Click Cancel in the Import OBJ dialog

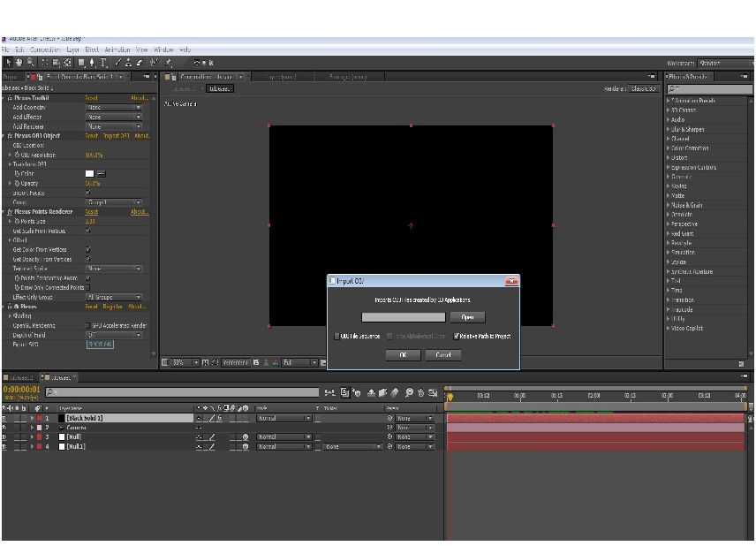pyautogui.click(x=443, y=355)
